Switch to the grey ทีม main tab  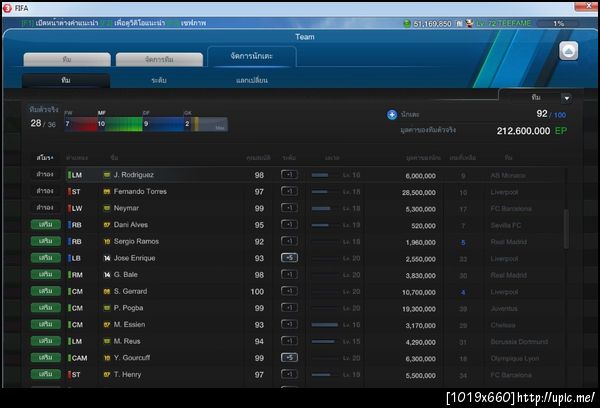[x=67, y=60]
